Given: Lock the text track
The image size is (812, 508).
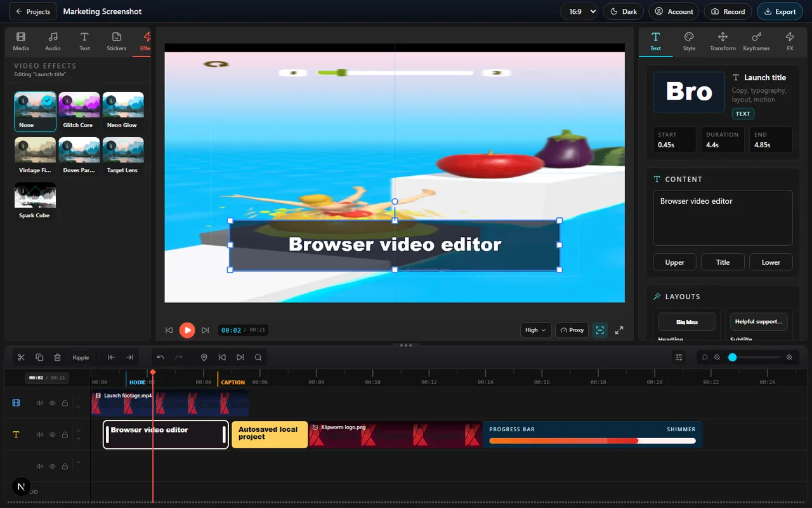Looking at the screenshot, I should (65, 435).
